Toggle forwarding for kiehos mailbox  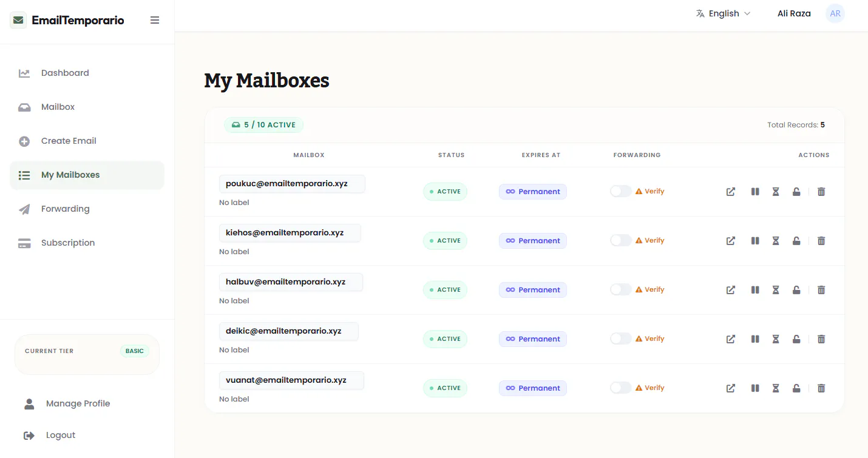(x=621, y=240)
